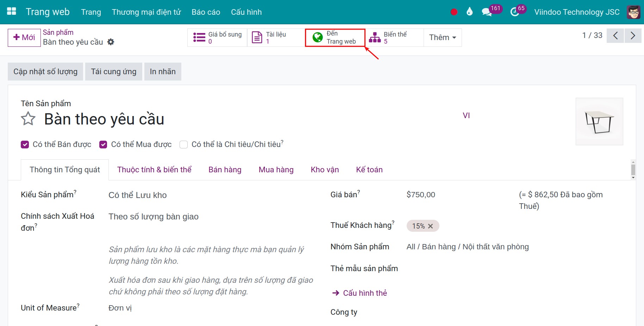Click the VI language translate button
Image resolution: width=644 pixels, height=326 pixels.
coord(466,116)
